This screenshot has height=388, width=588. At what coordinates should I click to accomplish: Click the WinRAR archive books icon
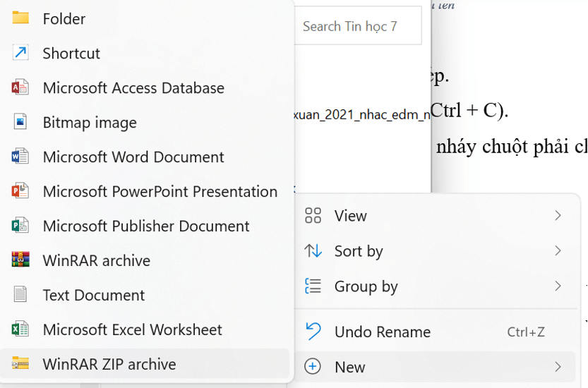(20, 260)
